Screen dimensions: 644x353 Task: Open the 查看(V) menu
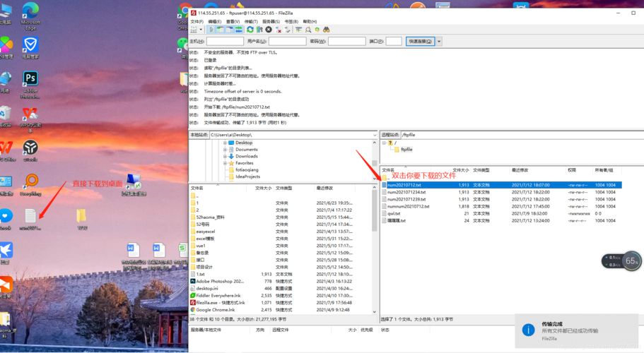(233, 21)
